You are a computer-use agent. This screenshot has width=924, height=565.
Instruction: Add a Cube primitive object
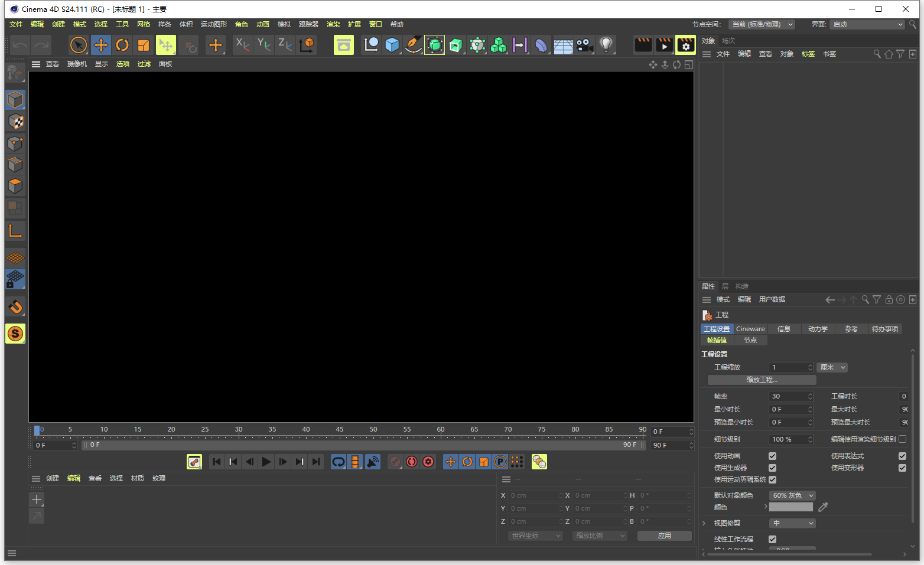click(392, 45)
